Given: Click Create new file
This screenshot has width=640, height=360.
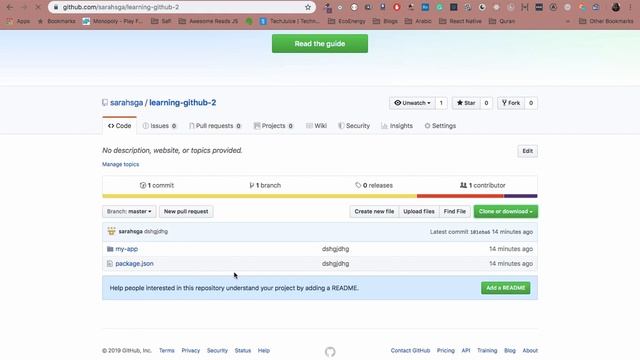Looking at the screenshot, I should [374, 211].
